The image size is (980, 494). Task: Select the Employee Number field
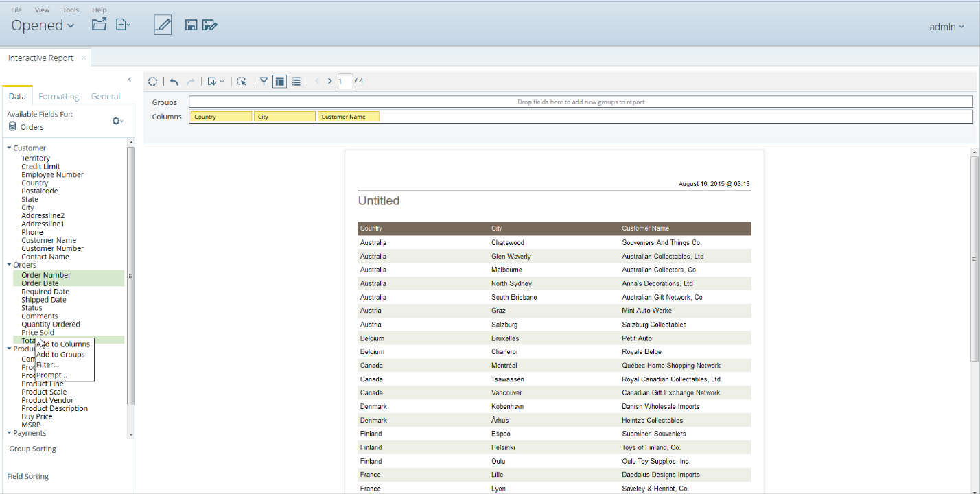point(53,175)
